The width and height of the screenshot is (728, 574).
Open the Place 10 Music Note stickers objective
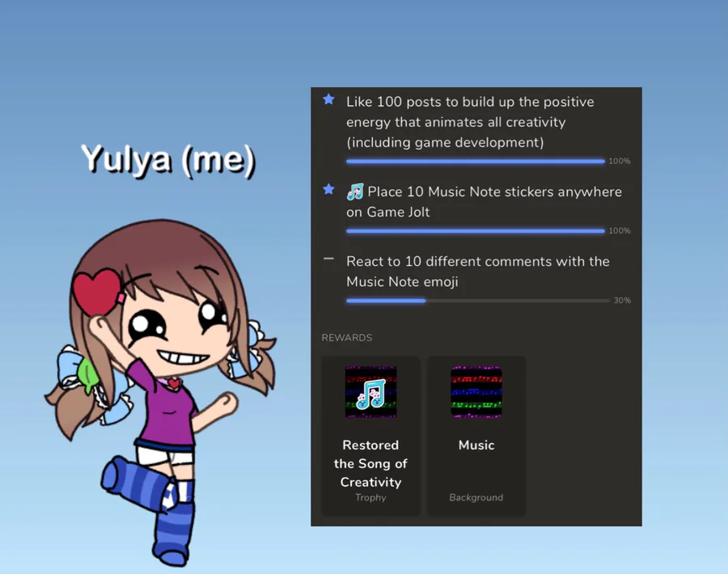pos(484,202)
